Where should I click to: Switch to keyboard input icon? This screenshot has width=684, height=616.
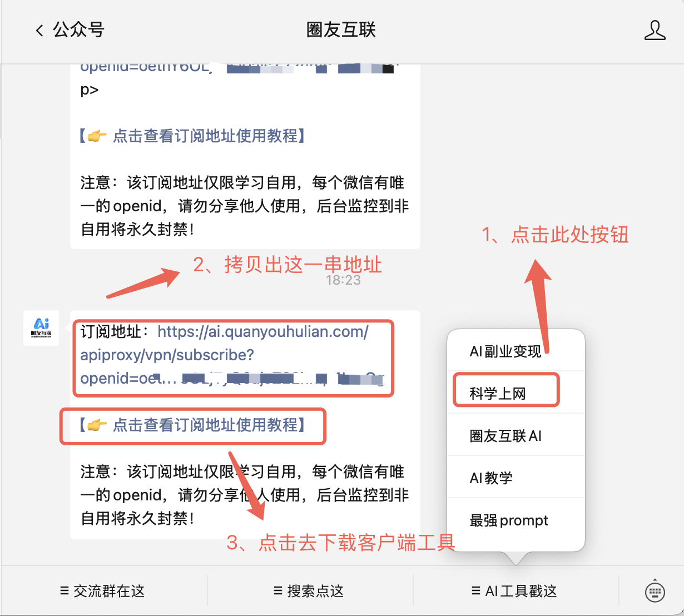click(x=655, y=591)
